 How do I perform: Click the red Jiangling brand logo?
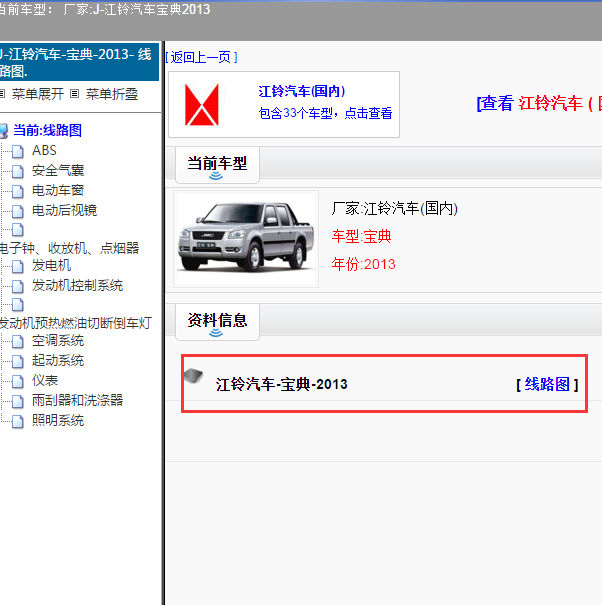tap(202, 105)
